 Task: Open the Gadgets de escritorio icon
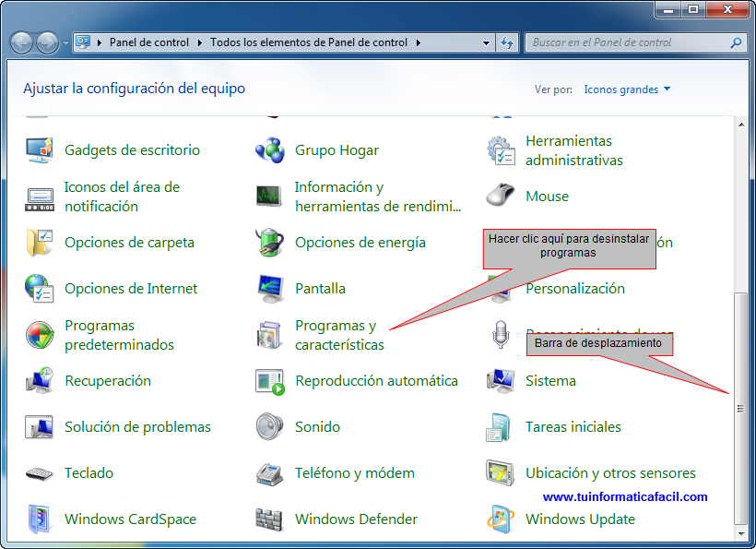[x=39, y=150]
